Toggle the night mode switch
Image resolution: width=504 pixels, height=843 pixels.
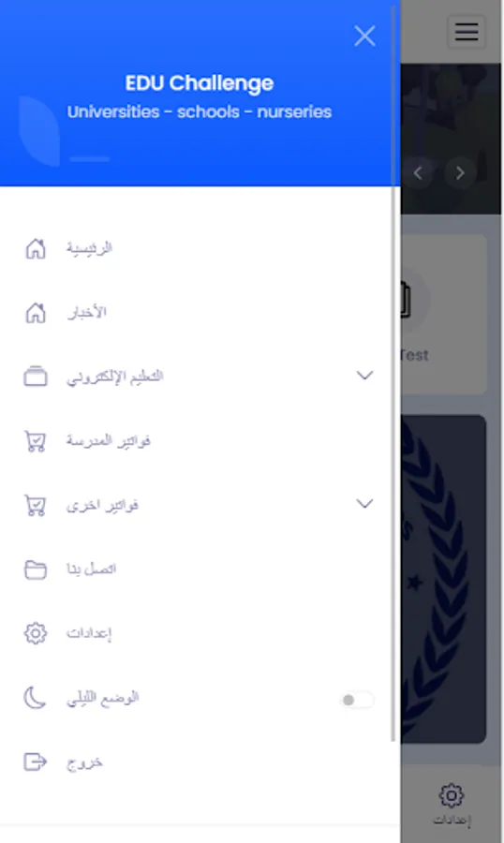pyautogui.click(x=357, y=700)
